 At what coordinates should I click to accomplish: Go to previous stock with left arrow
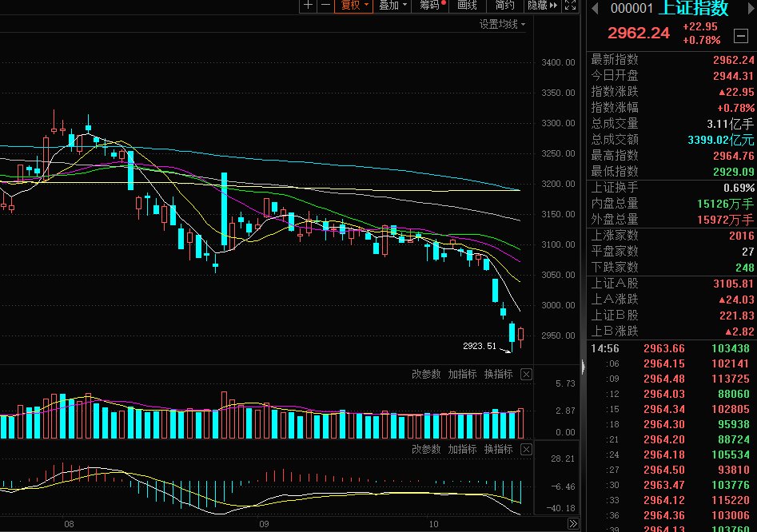(x=595, y=8)
